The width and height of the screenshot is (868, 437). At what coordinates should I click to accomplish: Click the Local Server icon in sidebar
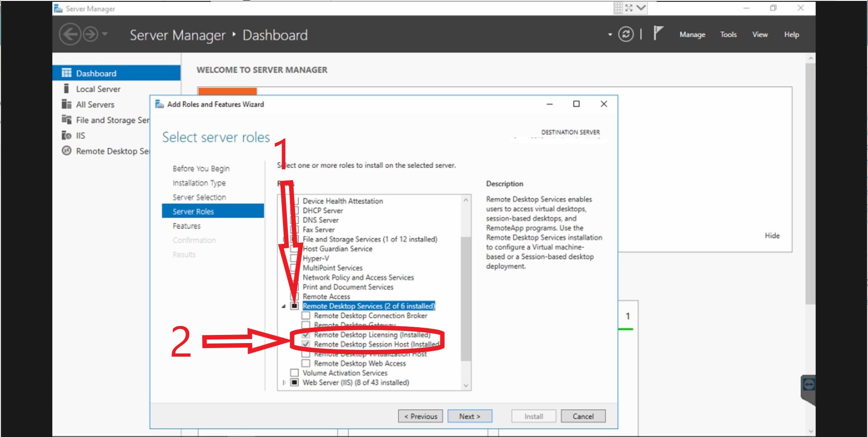(x=66, y=88)
